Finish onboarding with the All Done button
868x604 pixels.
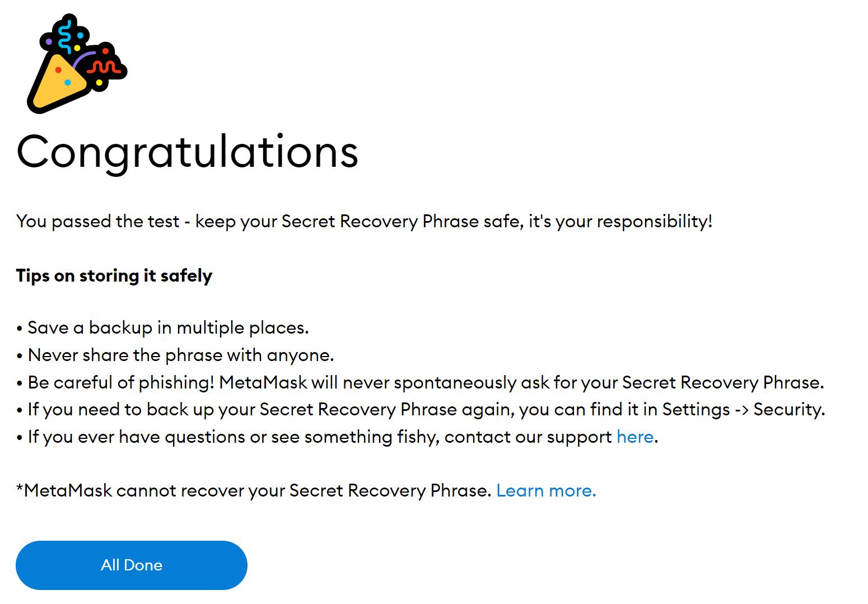(132, 565)
